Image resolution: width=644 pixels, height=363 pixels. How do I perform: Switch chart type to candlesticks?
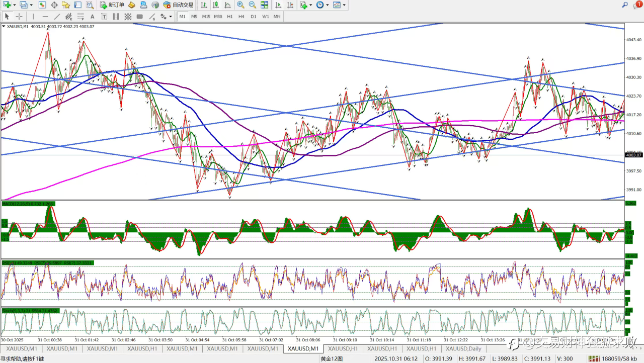[x=215, y=5]
